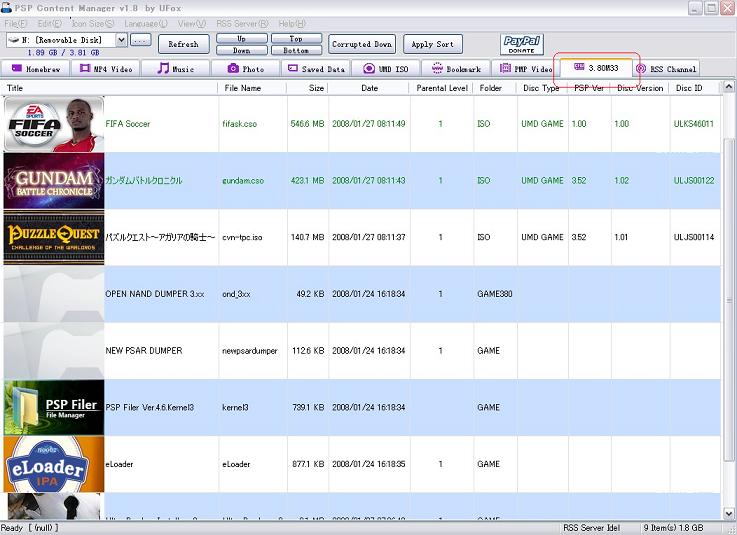The width and height of the screenshot is (737, 535).
Task: Sort by the File Name column header
Action: click(252, 88)
